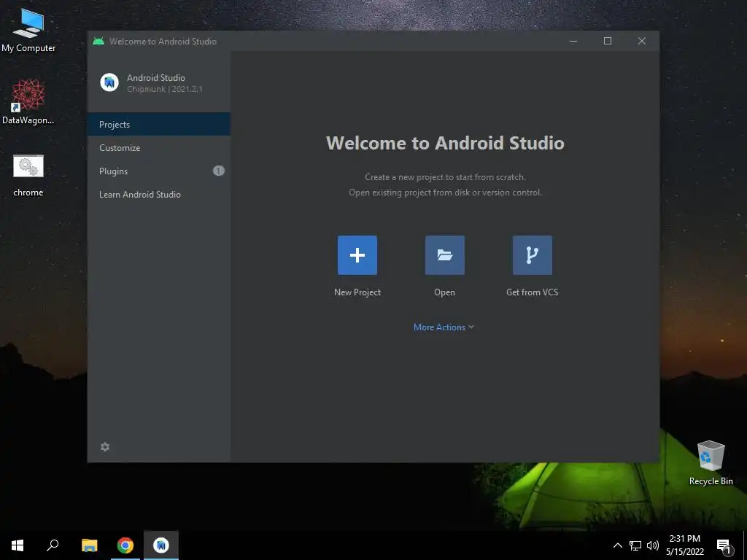
Task: Switch to the Plugins tab
Action: pos(158,171)
